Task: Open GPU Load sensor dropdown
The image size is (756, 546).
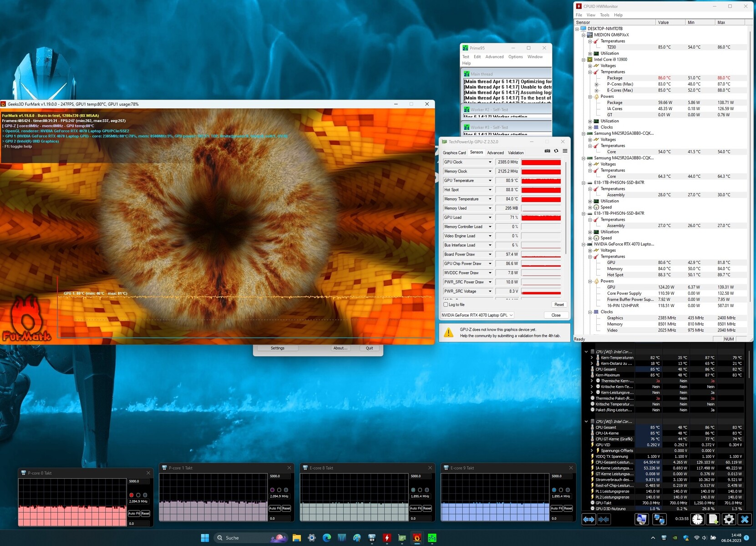Action: pyautogui.click(x=490, y=217)
